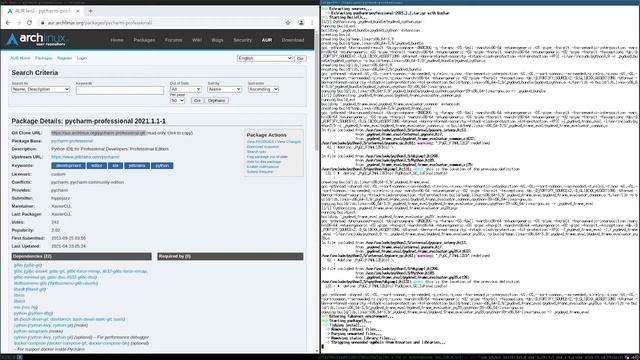Screen dimensions: 640x360
Task: Click the browser forward arrow
Action: click(18, 23)
